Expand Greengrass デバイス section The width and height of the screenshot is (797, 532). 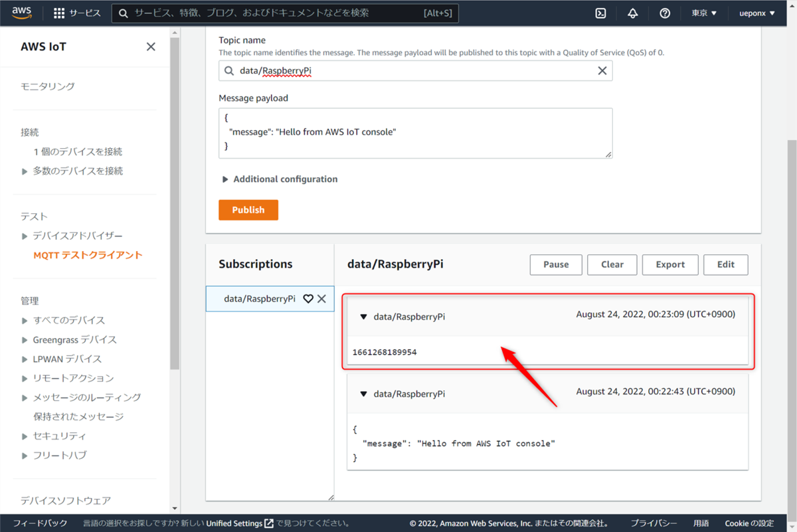tap(25, 340)
